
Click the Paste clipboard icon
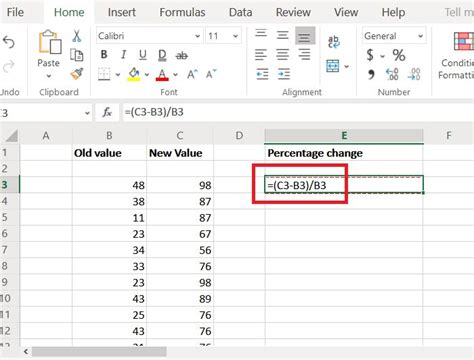pyautogui.click(x=50, y=42)
